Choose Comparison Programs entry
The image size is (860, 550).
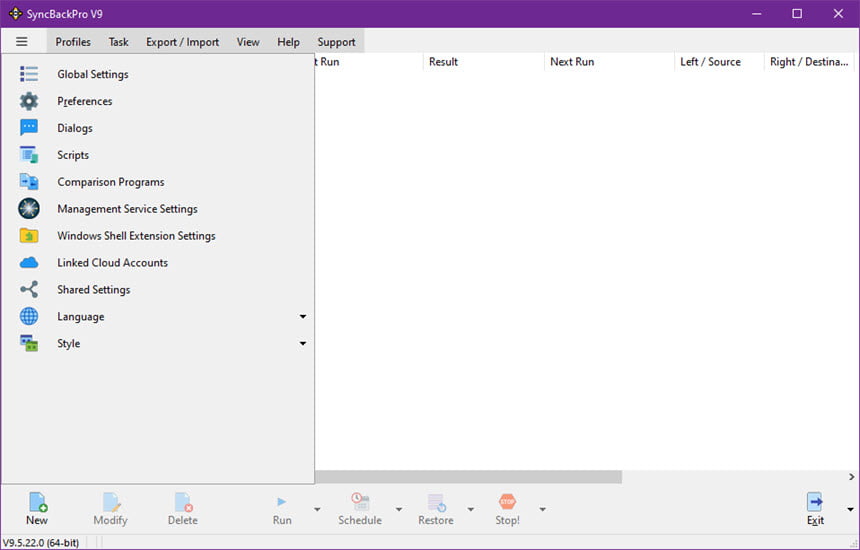tap(157, 182)
